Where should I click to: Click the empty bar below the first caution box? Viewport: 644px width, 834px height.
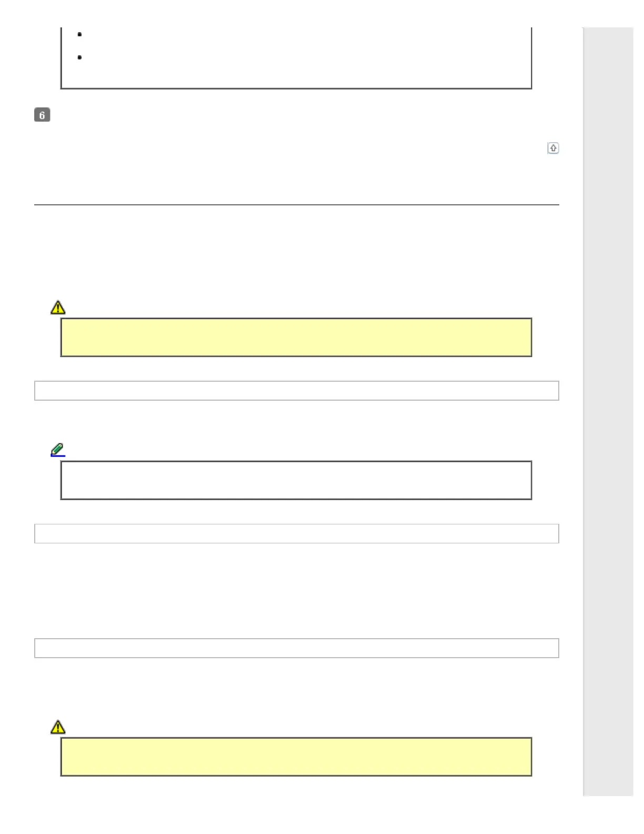[x=296, y=391]
